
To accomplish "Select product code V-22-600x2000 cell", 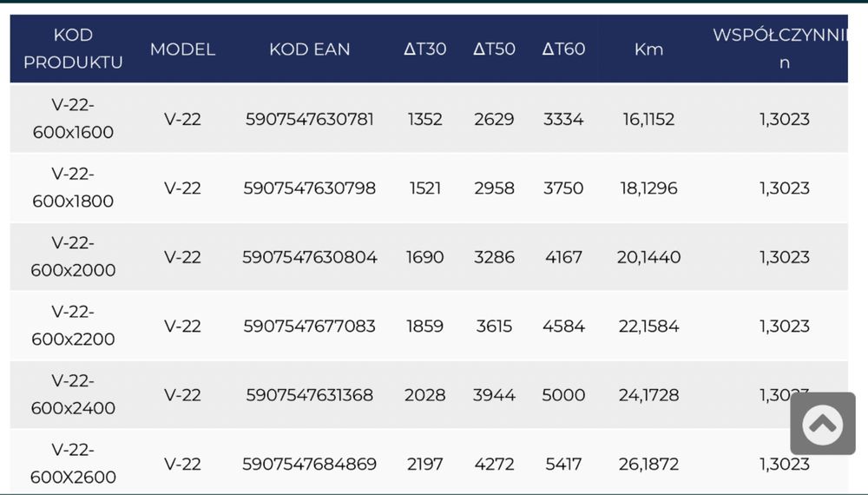I will pos(73,257).
